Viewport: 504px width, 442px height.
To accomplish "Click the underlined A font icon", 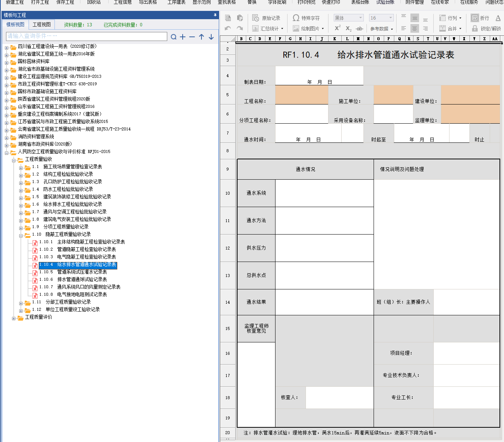I will click(x=498, y=18).
